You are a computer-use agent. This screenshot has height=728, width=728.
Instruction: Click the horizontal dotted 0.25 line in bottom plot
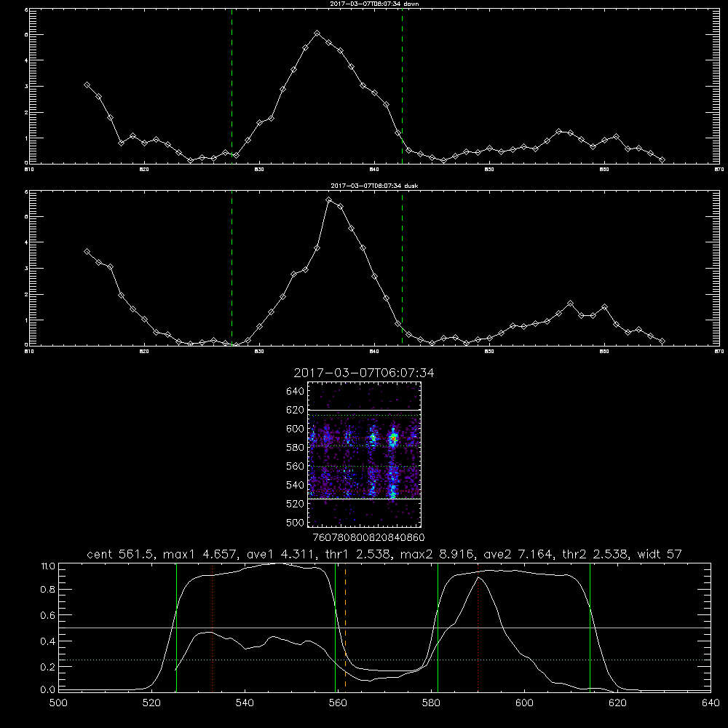point(385,660)
